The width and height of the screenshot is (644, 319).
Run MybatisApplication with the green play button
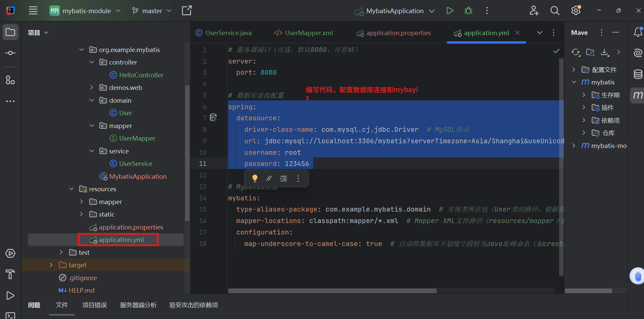pos(450,11)
